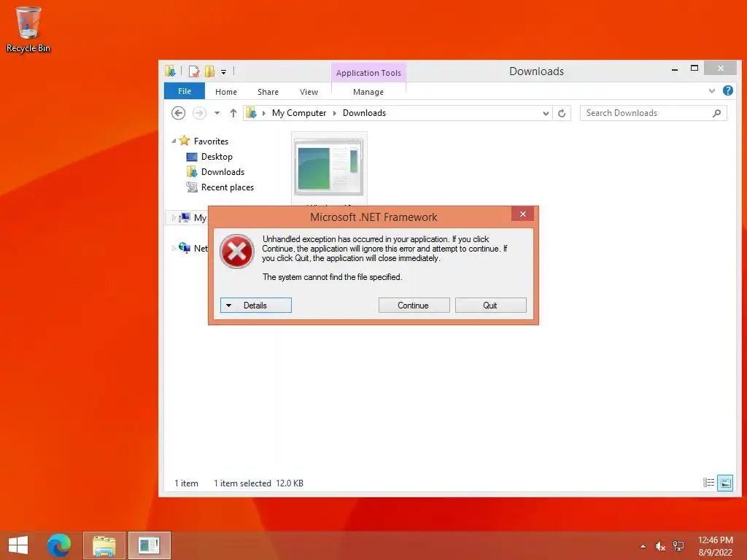Go up one folder level
Screen dimensions: 747x560
click(233, 113)
